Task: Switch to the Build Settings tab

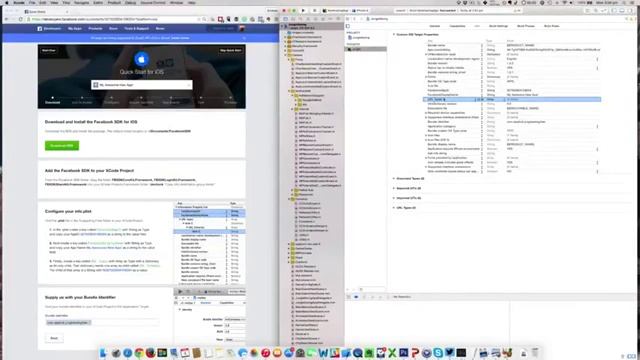Action: [498, 26]
